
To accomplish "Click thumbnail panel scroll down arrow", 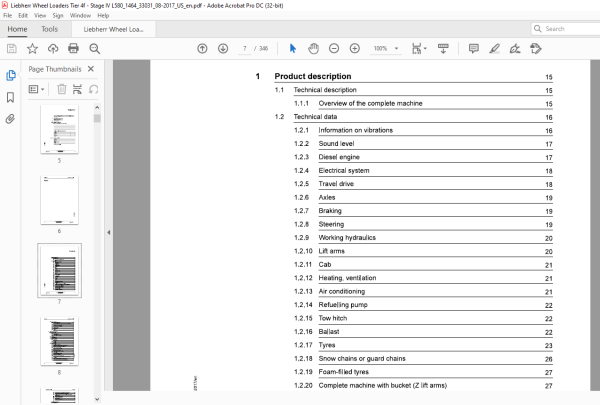I will click(97, 399).
